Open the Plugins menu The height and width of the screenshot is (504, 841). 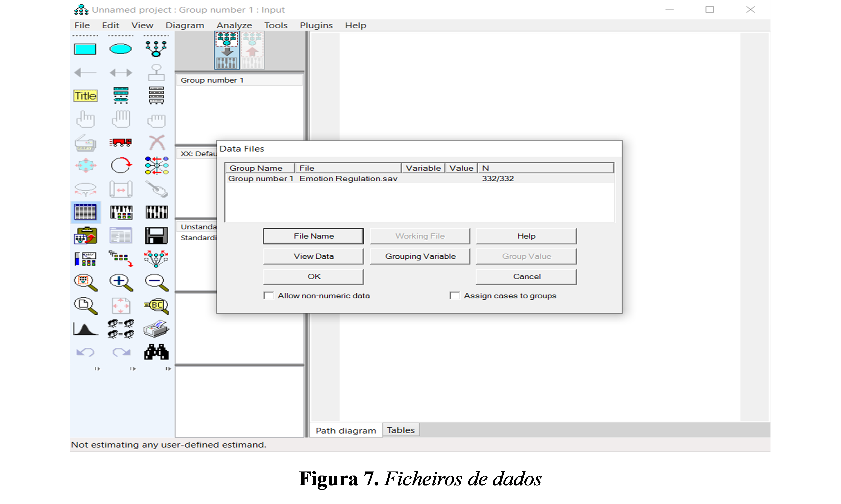pos(316,25)
